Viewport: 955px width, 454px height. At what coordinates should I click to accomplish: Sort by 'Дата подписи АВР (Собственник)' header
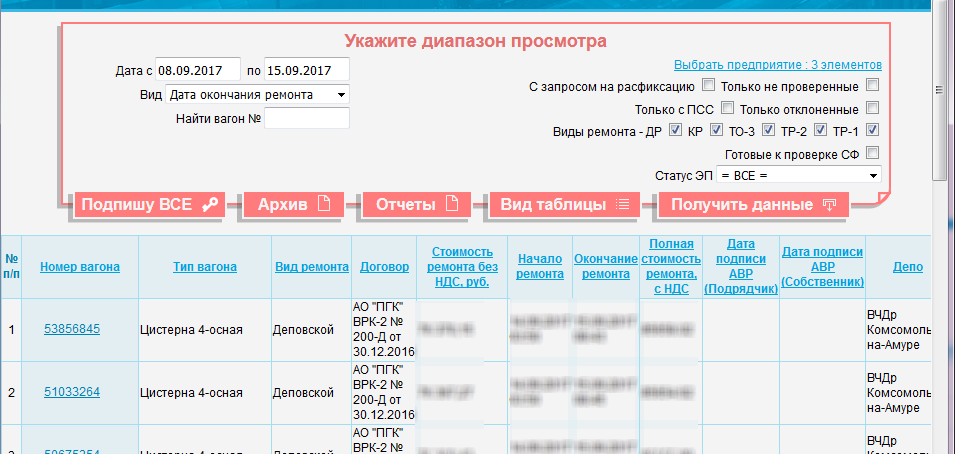(822, 267)
